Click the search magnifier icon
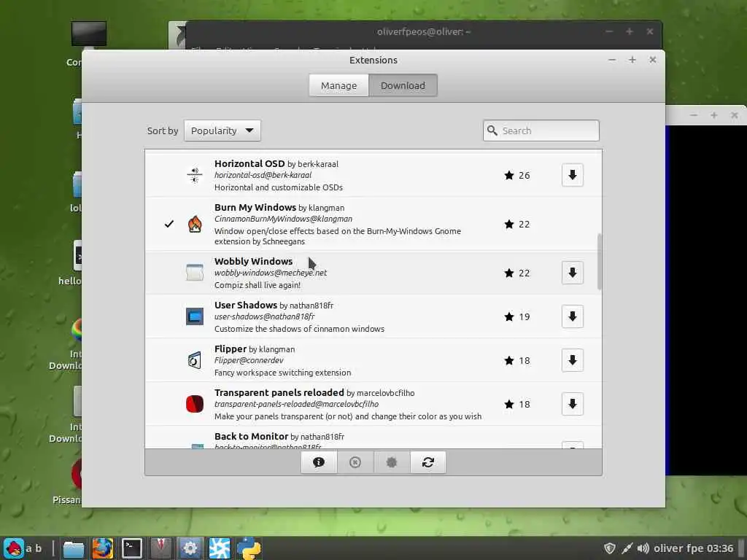Screen dimensions: 747x560 click(x=492, y=131)
